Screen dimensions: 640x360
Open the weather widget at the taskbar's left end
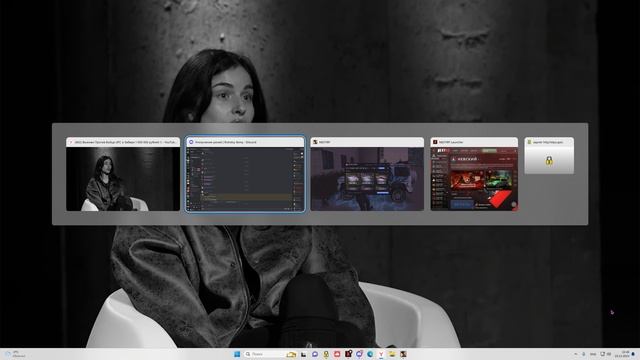click(x=14, y=354)
